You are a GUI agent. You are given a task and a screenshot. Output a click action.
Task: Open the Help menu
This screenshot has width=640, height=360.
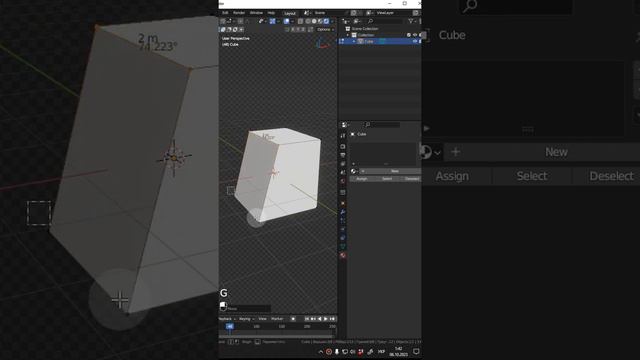[x=271, y=13]
